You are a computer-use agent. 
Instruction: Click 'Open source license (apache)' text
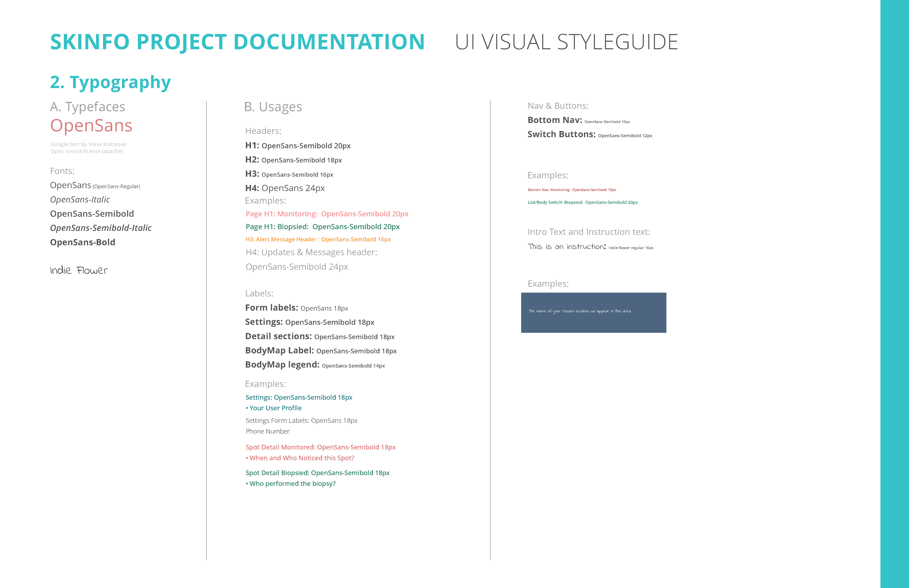pyautogui.click(x=87, y=151)
